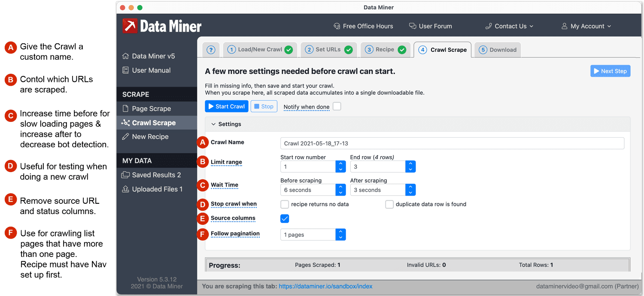Click the Free Office Hours headset icon

point(337,26)
